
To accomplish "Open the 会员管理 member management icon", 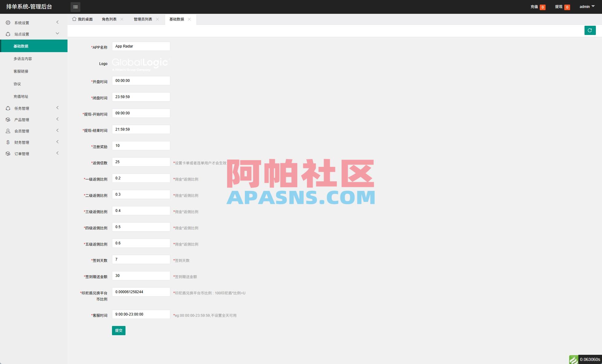I will click(x=8, y=131).
